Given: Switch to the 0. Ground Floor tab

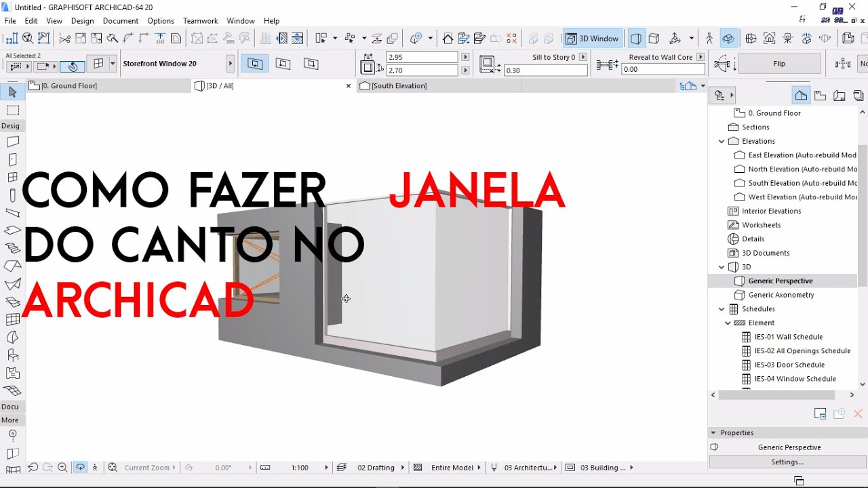Looking at the screenshot, I should (108, 86).
